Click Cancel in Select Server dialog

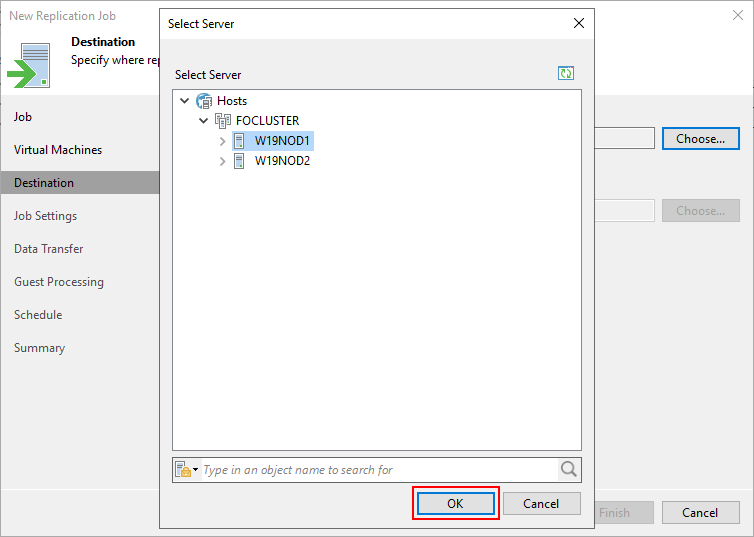[541, 503]
